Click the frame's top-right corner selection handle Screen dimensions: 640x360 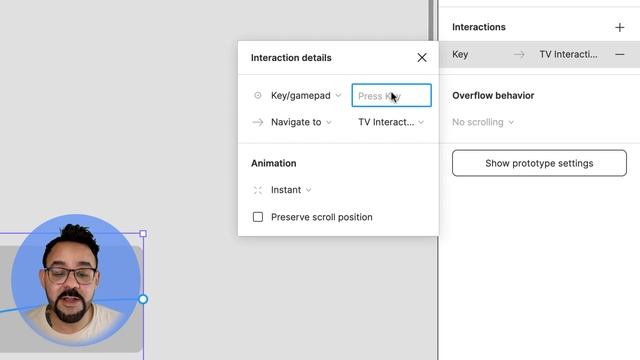pyautogui.click(x=143, y=233)
